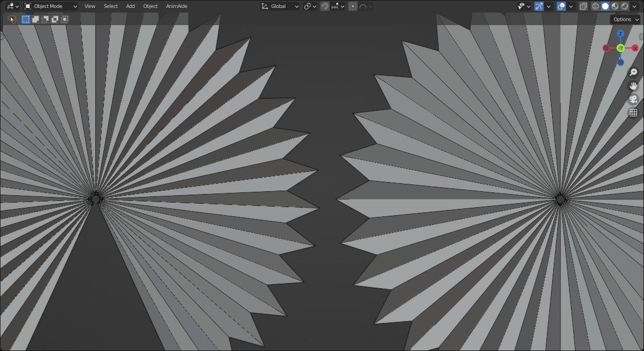Open object visibility and selectability dropdown

click(x=524, y=6)
